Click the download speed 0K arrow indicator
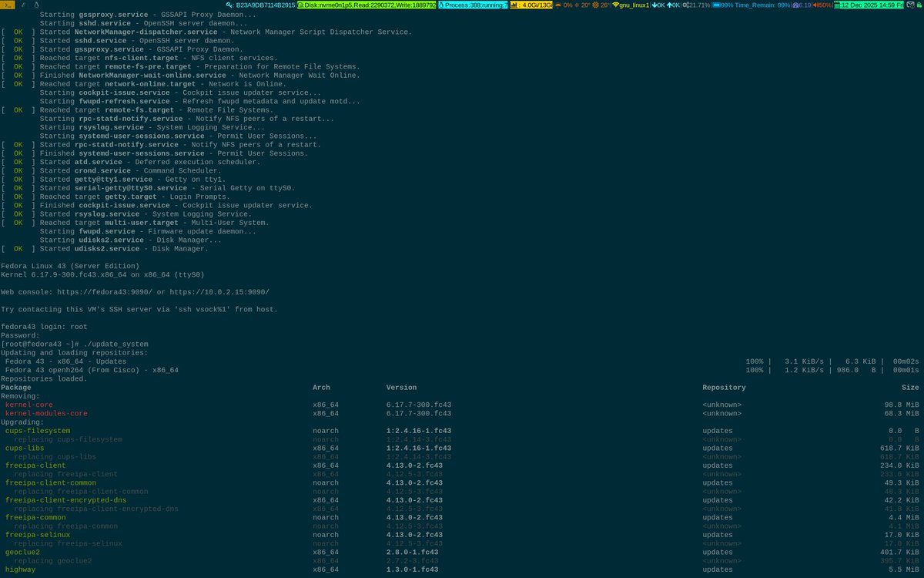This screenshot has height=578, width=924. (658, 5)
